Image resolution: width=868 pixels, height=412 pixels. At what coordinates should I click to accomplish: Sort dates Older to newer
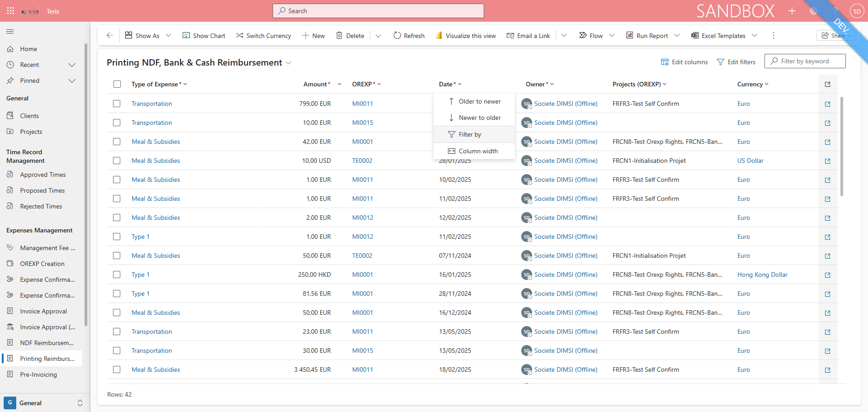474,101
